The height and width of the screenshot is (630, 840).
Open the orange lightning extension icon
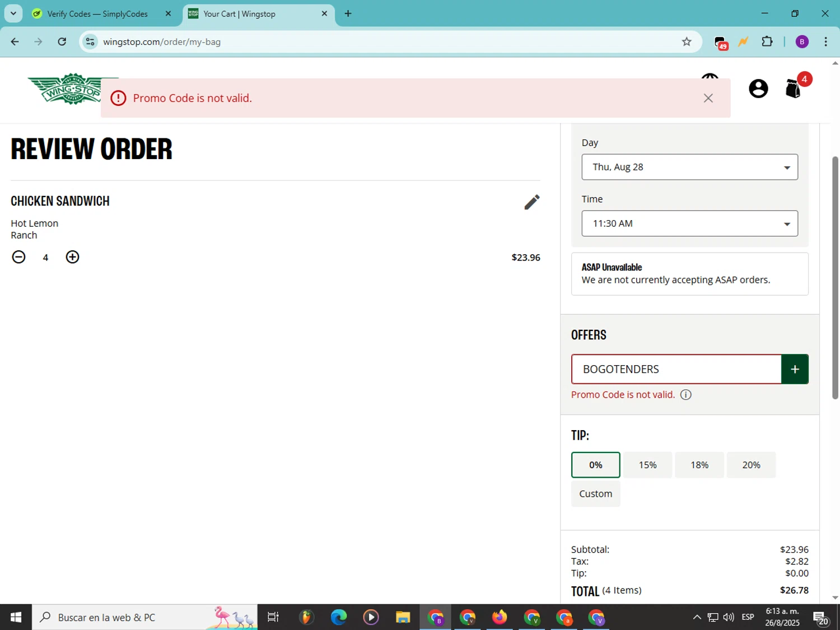743,41
